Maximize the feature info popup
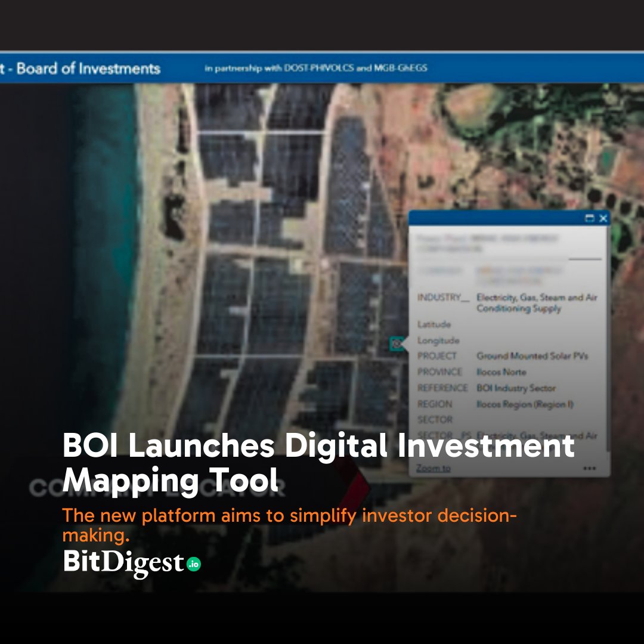644x644 pixels. (589, 218)
